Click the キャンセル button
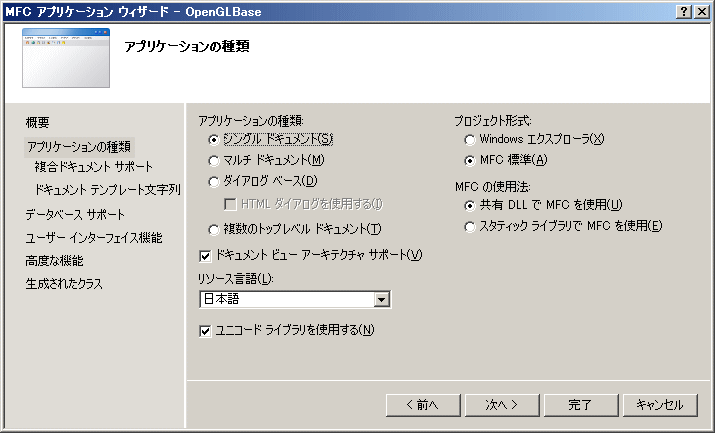This screenshot has height=433, width=715. click(660, 405)
